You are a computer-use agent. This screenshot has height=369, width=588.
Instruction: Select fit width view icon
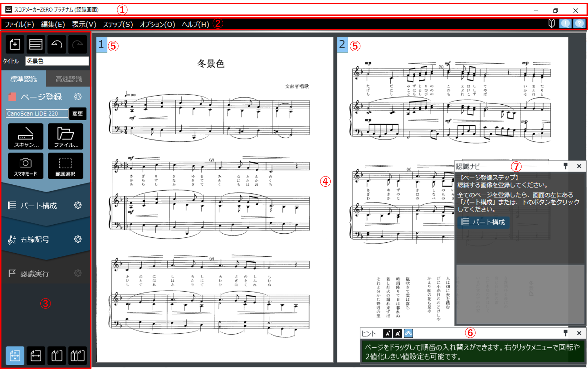36,355
